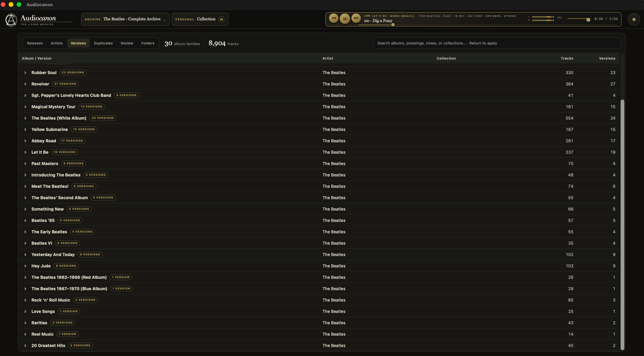Switch to the Releases tab
Viewport: 644px width, 356px height.
[x=35, y=43]
